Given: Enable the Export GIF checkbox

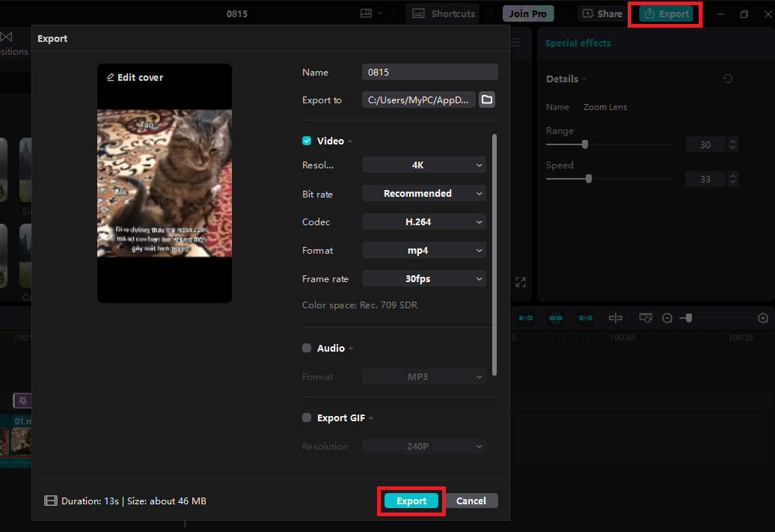Looking at the screenshot, I should pos(307,418).
